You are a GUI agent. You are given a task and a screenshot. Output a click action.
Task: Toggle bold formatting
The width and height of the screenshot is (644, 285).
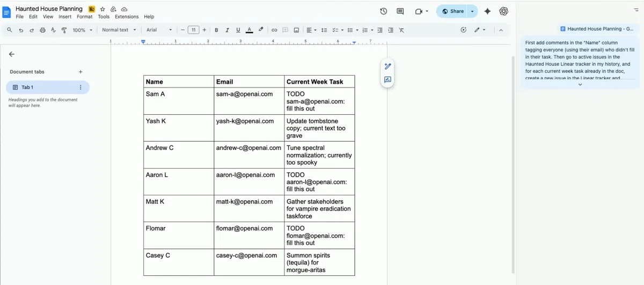[216, 30]
